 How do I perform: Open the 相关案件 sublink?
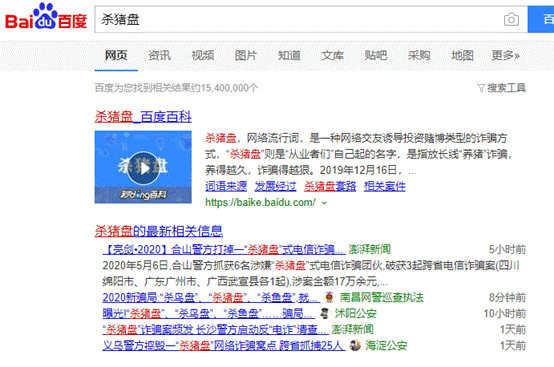click(385, 186)
